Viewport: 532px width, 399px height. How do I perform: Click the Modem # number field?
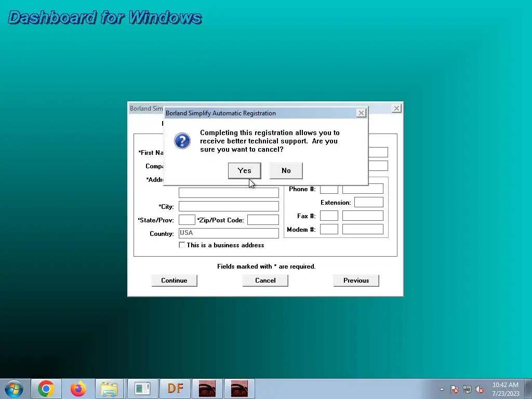tap(363, 229)
